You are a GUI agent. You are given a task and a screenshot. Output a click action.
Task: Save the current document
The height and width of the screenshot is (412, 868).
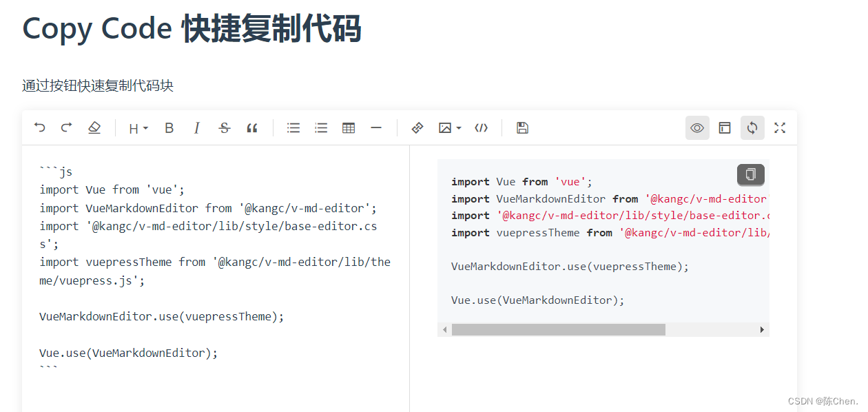(x=522, y=127)
